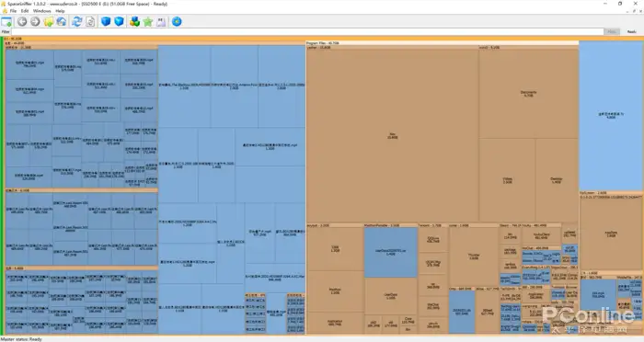Click the folder go-to-higher-level icon
Image resolution: width=644 pixels, height=342 pixels.
tap(49, 22)
